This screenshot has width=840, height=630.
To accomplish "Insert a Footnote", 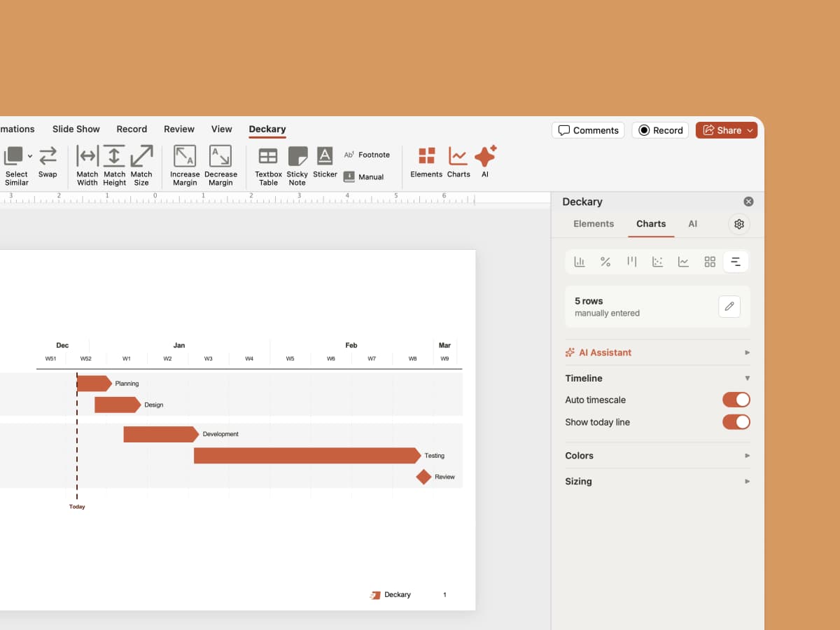I will point(367,155).
